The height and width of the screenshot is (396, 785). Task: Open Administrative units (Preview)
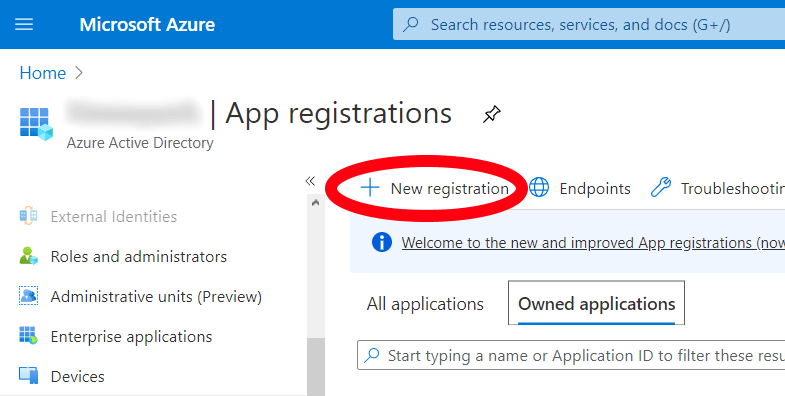[156, 296]
